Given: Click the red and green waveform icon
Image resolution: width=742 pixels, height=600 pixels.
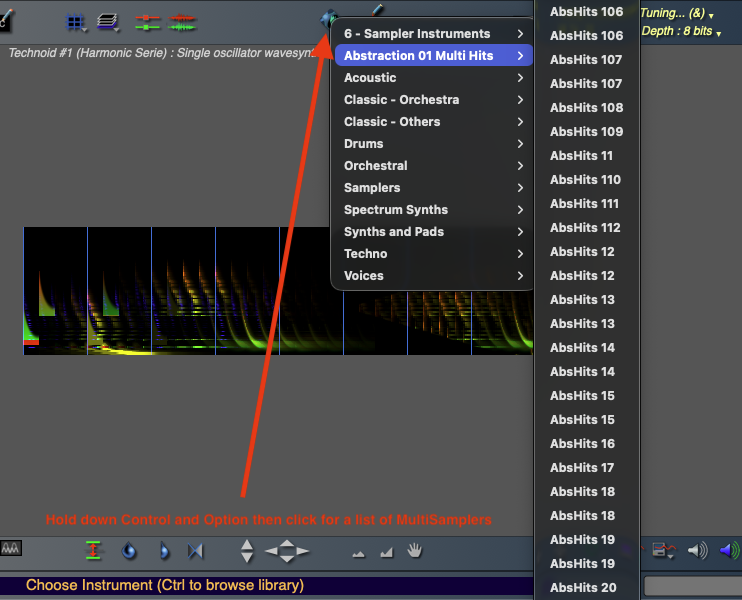Looking at the screenshot, I should coord(182,22).
